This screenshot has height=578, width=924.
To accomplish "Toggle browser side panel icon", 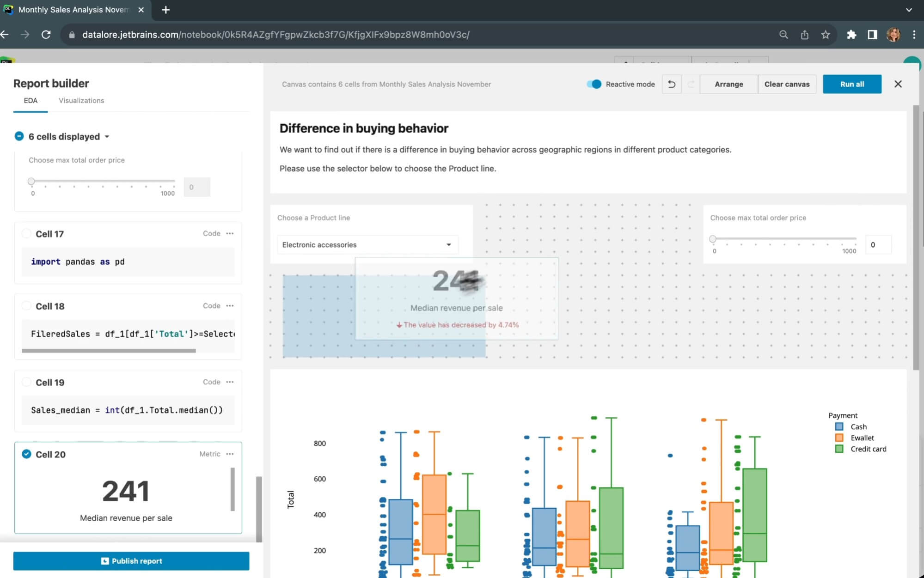I will (x=872, y=35).
